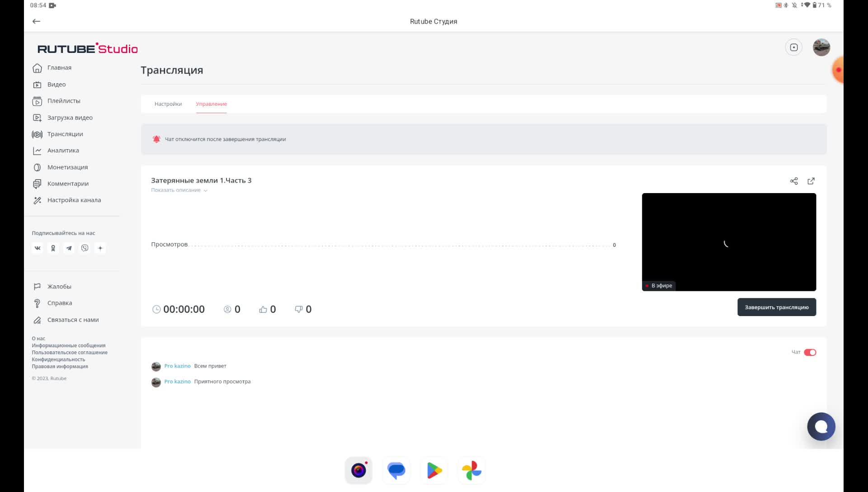Viewport: 868px width, 492px height.
Task: Open Монетизация sidebar item
Action: 67,167
